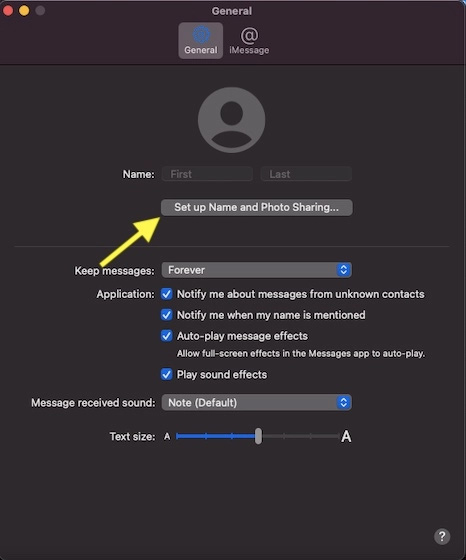Open the help question mark button
Image resolution: width=466 pixels, height=560 pixels.
[x=442, y=536]
